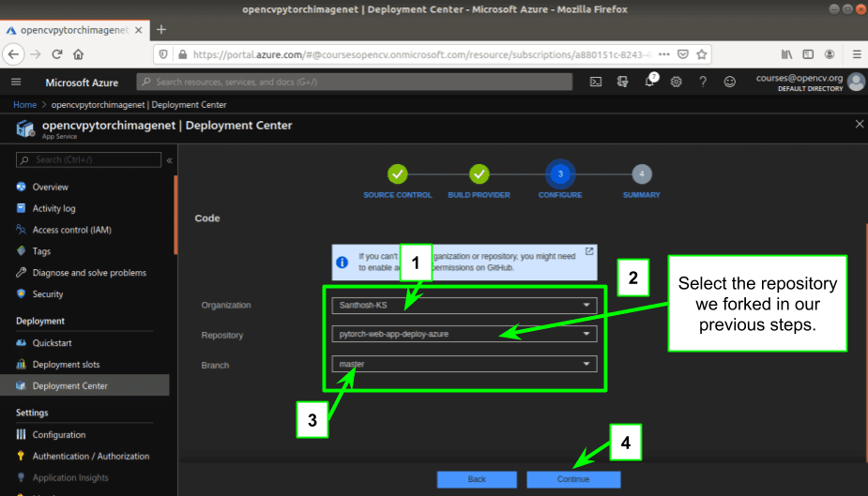
Task: Click the Firefox back arrow
Action: coord(13,54)
